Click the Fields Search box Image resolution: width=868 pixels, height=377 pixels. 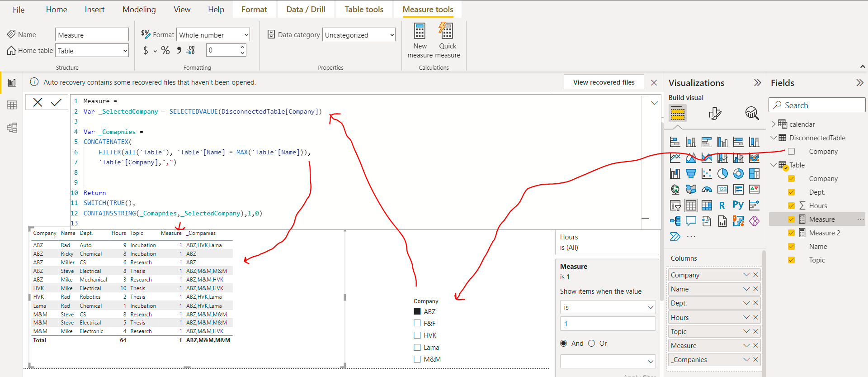click(817, 105)
